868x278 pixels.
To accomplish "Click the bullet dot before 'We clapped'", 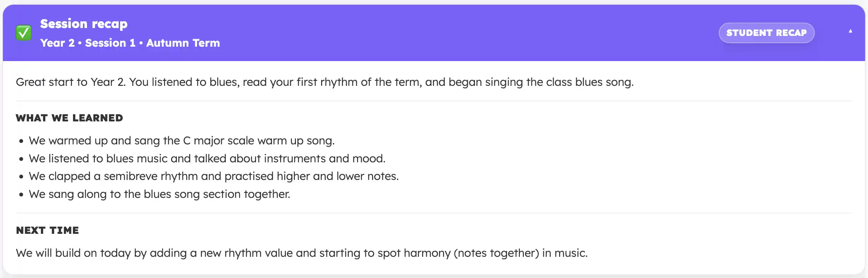I will pos(21,177).
